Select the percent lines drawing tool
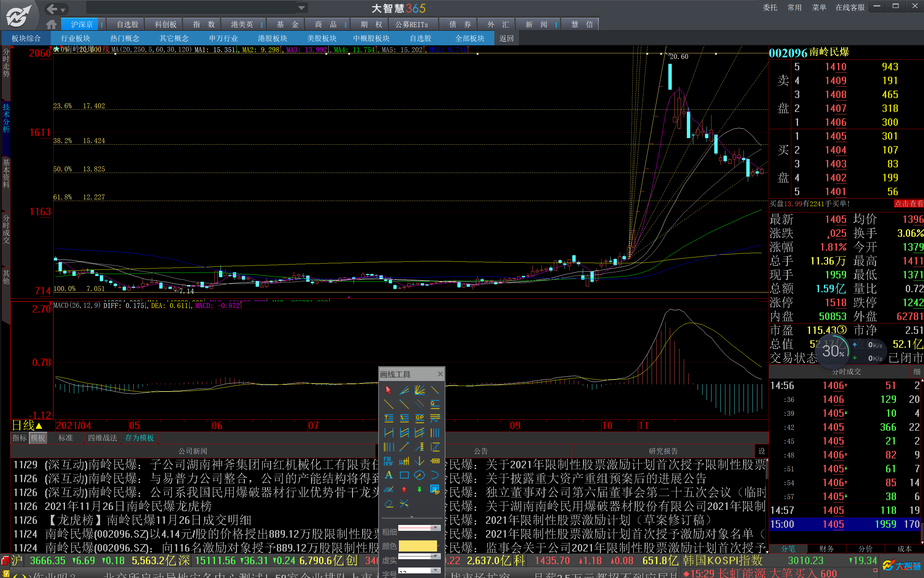 [404, 418]
